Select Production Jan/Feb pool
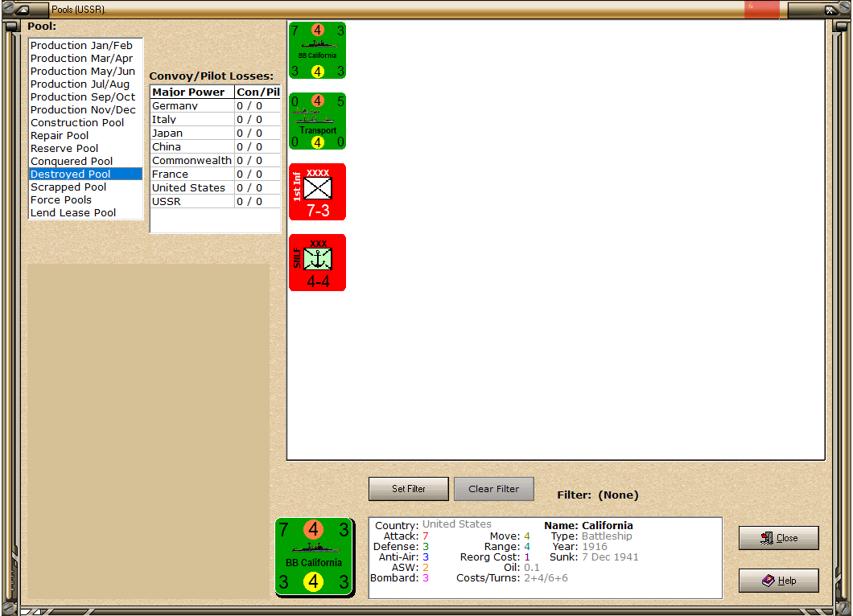This screenshot has width=853, height=616. [85, 45]
